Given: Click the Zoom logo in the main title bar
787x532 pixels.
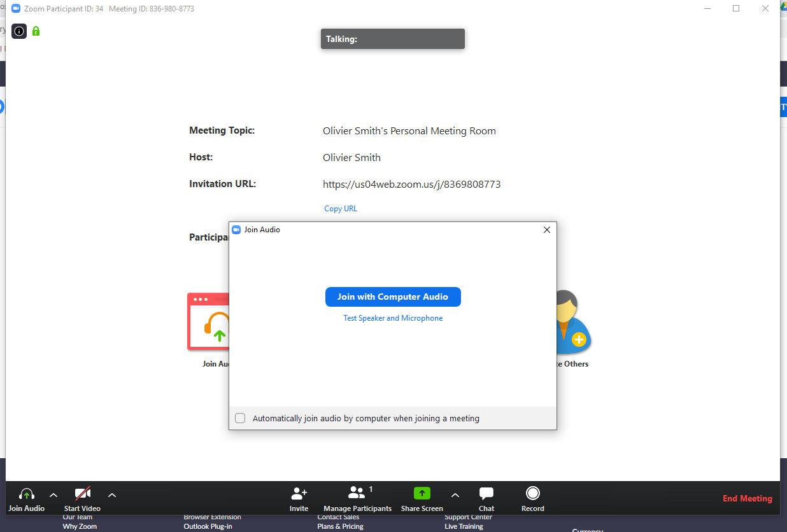Looking at the screenshot, I should 16,9.
